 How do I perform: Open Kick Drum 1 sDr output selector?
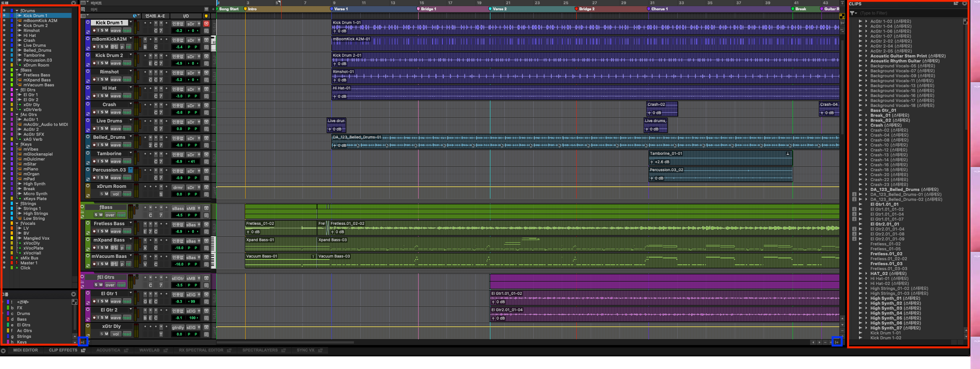point(190,24)
